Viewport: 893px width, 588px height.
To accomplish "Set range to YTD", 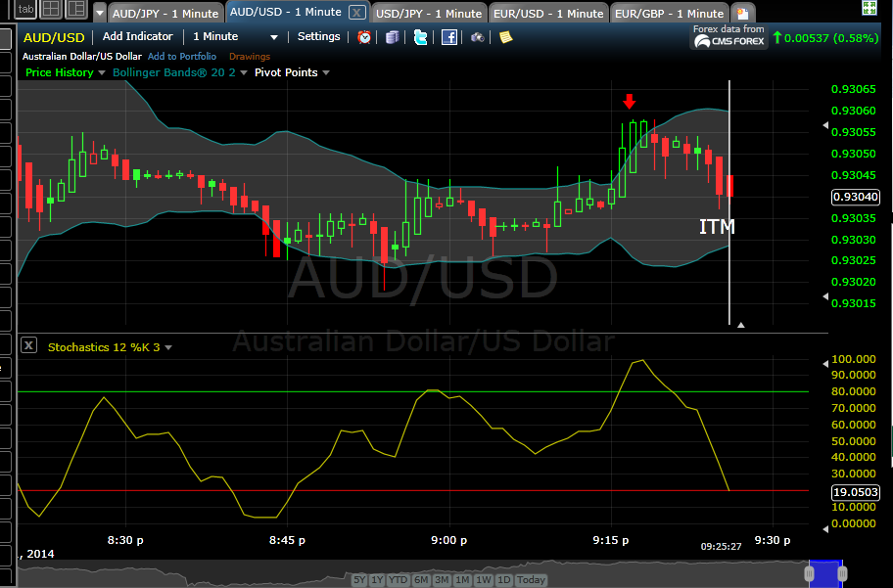I will [399, 579].
